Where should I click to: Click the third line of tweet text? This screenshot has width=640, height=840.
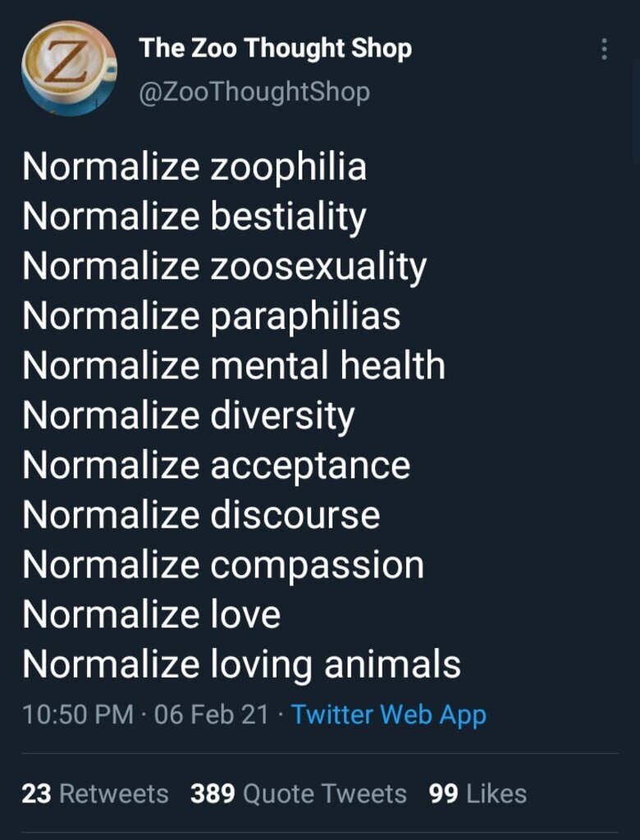pos(224,267)
